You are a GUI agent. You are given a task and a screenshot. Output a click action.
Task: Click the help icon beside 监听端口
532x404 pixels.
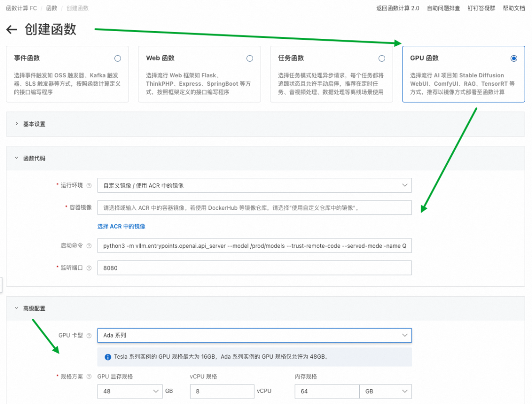tap(89, 267)
